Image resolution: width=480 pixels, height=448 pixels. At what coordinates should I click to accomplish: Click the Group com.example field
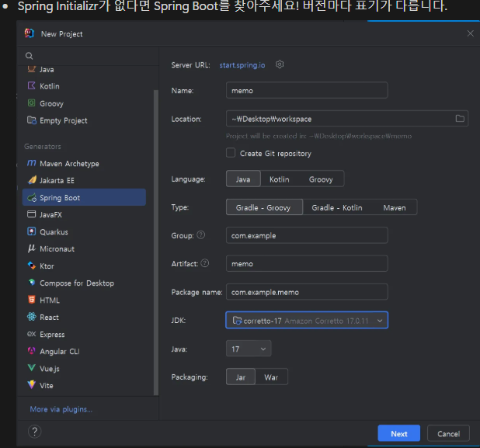pyautogui.click(x=307, y=235)
